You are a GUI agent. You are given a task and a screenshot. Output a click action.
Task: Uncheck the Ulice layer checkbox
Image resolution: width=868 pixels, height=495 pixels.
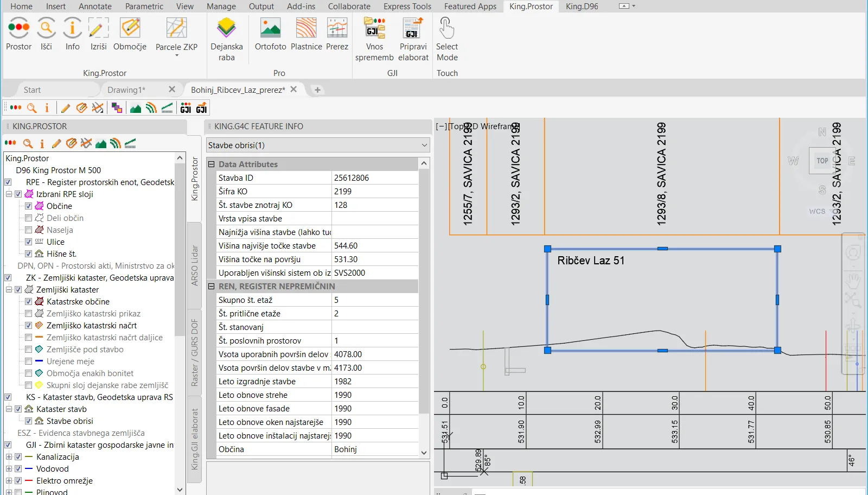coord(29,242)
